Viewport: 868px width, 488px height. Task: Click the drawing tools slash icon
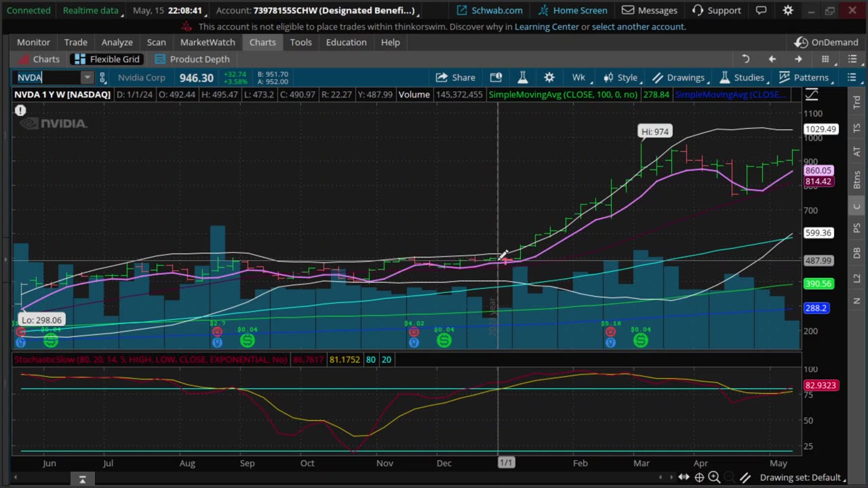tap(745, 478)
